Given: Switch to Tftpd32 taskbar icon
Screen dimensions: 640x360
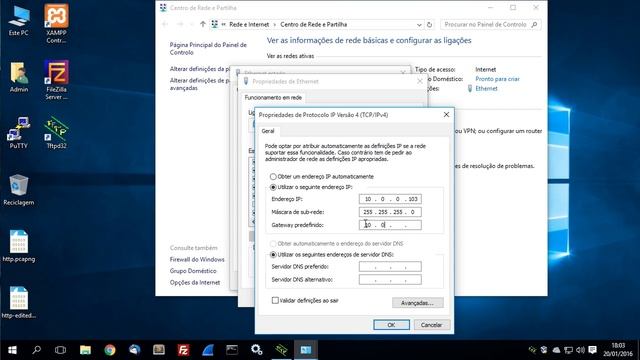Looking at the screenshot, I should [281, 350].
